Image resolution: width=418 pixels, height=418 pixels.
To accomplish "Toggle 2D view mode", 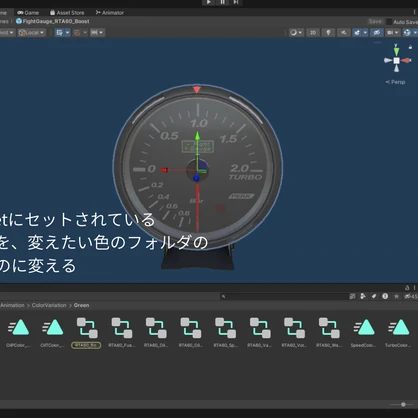I will click(313, 33).
